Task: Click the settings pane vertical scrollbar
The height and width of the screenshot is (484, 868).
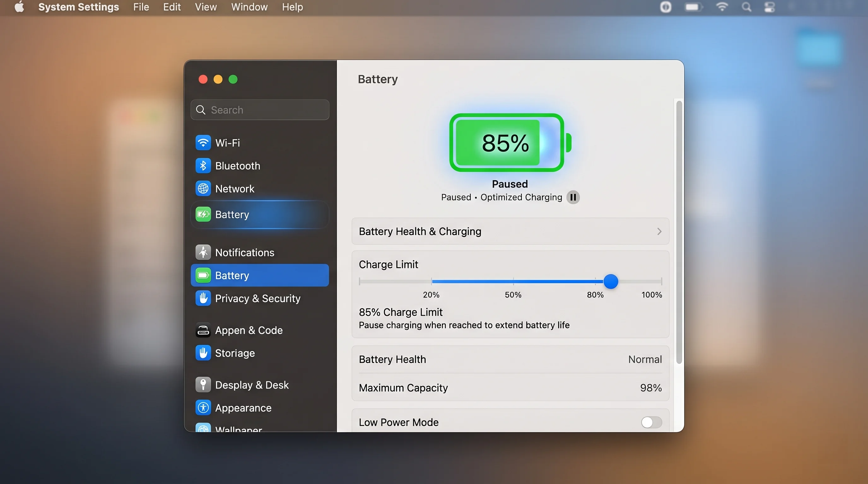Action: 679,232
